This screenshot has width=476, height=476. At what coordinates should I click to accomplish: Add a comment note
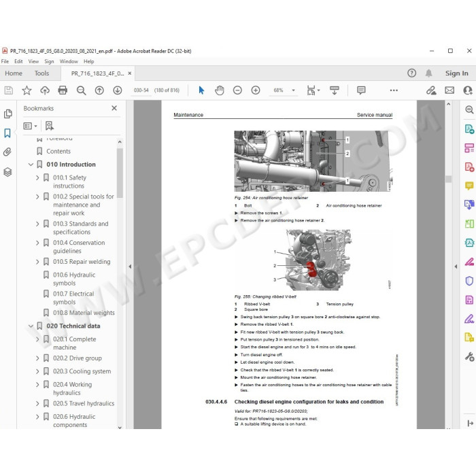(361, 90)
